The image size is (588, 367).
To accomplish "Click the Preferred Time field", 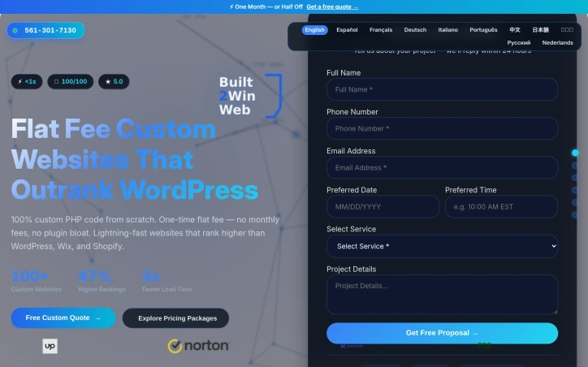I will point(501,206).
